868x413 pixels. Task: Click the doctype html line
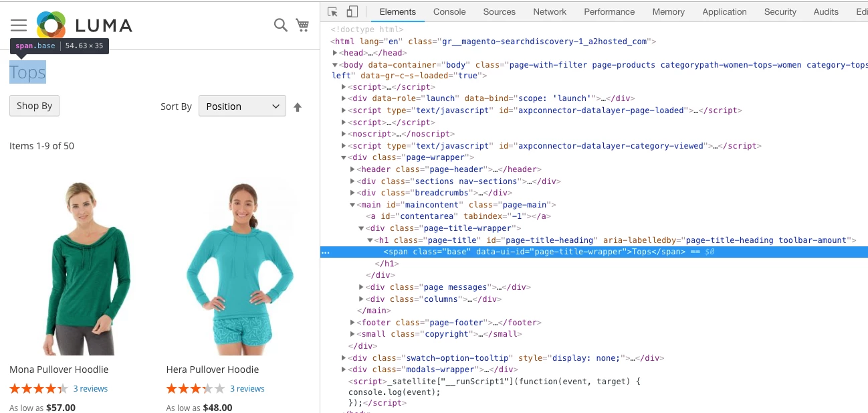click(x=367, y=29)
